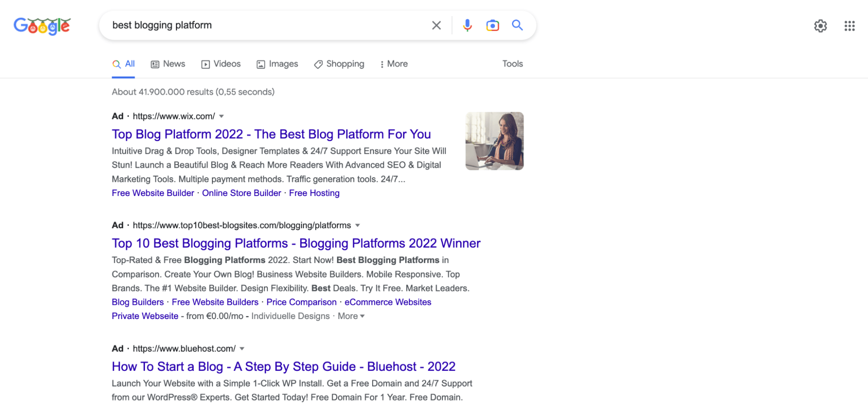
Task: Click eCommerce Websites sitelink
Action: (x=388, y=303)
